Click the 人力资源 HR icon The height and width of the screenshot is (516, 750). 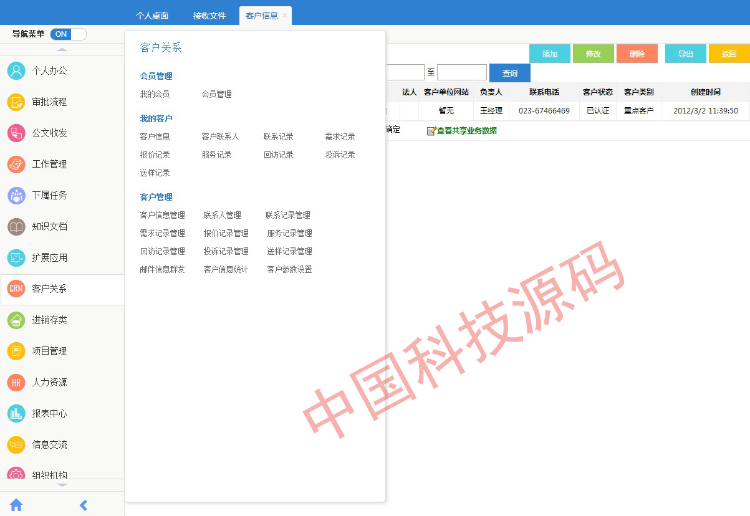pos(16,383)
